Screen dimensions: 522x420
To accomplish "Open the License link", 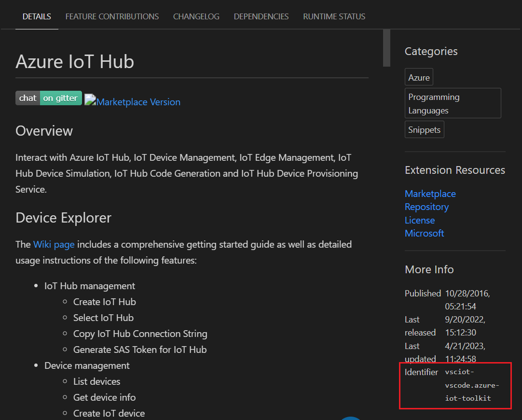I will 419,220.
